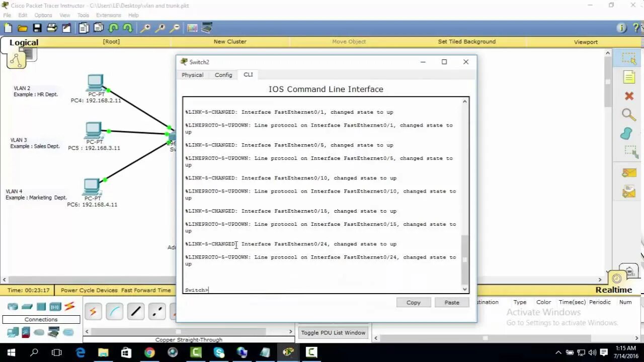Viewport: 644px width, 362px height.
Task: Open Chrome from the taskbar
Action: point(149,352)
